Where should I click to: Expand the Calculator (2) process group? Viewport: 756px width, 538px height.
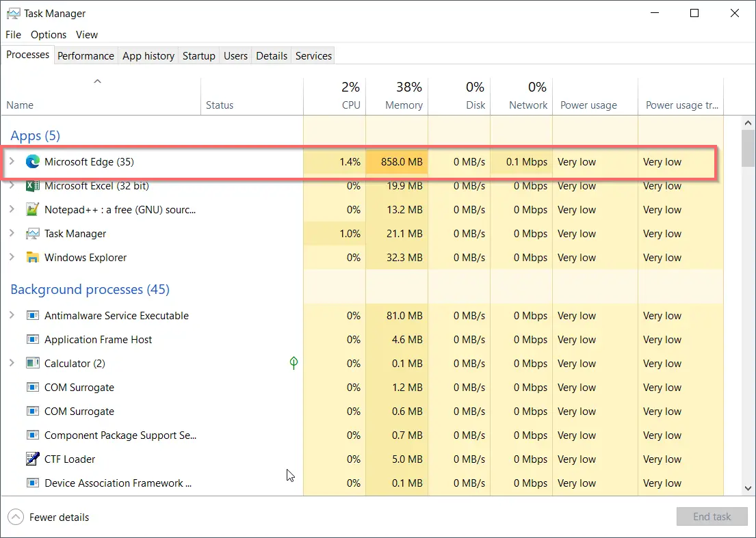point(12,363)
